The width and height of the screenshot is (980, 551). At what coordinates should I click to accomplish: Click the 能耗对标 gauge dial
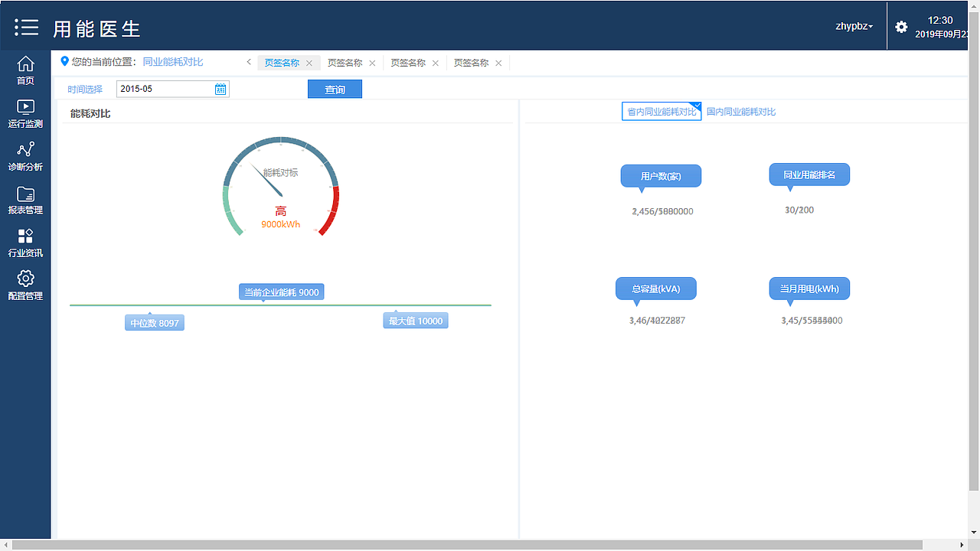[281, 187]
